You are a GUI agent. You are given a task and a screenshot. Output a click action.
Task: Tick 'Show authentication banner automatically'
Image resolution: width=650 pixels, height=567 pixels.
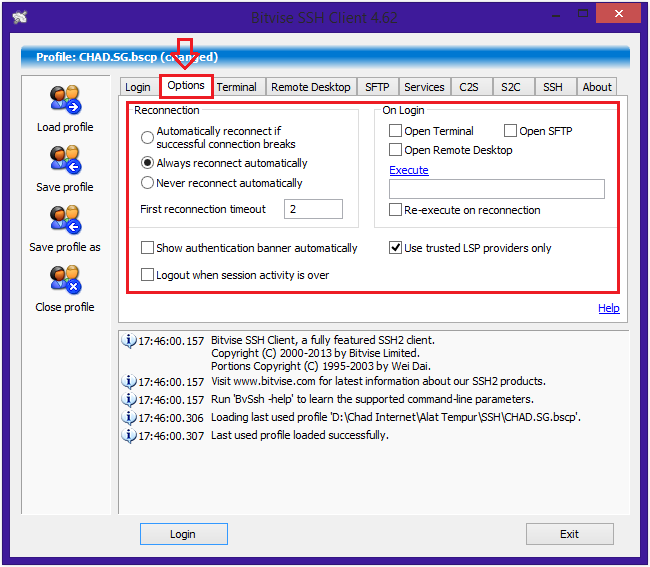click(148, 248)
